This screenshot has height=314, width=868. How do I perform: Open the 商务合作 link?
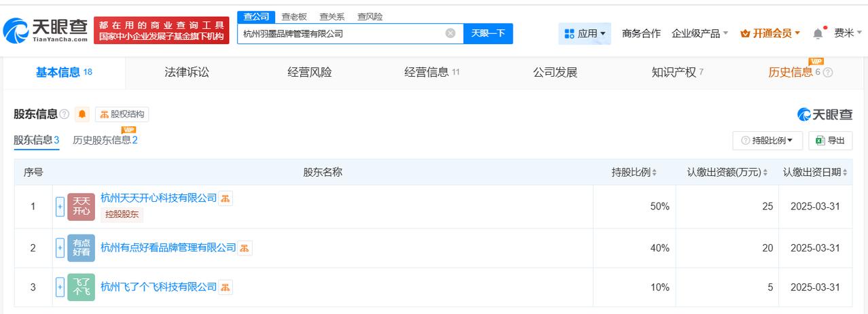pyautogui.click(x=641, y=33)
